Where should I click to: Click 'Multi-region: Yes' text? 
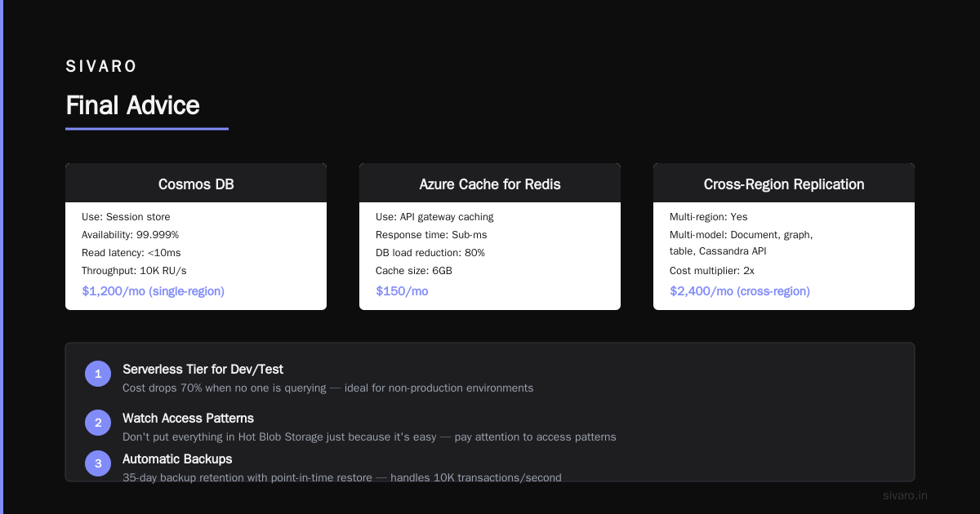click(x=708, y=217)
